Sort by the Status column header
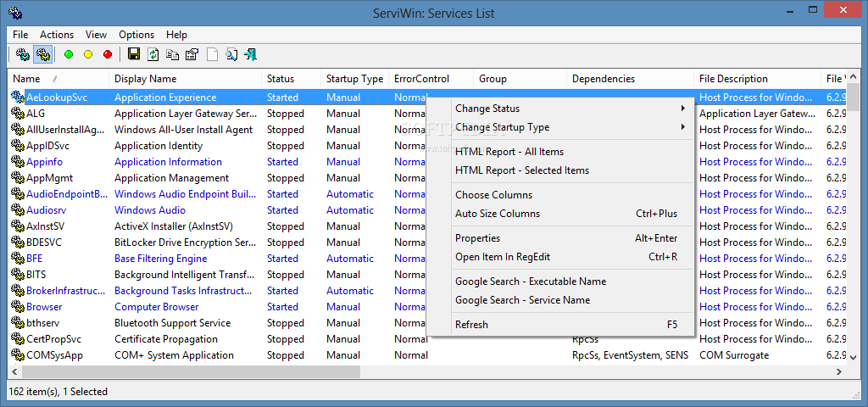 coord(292,79)
